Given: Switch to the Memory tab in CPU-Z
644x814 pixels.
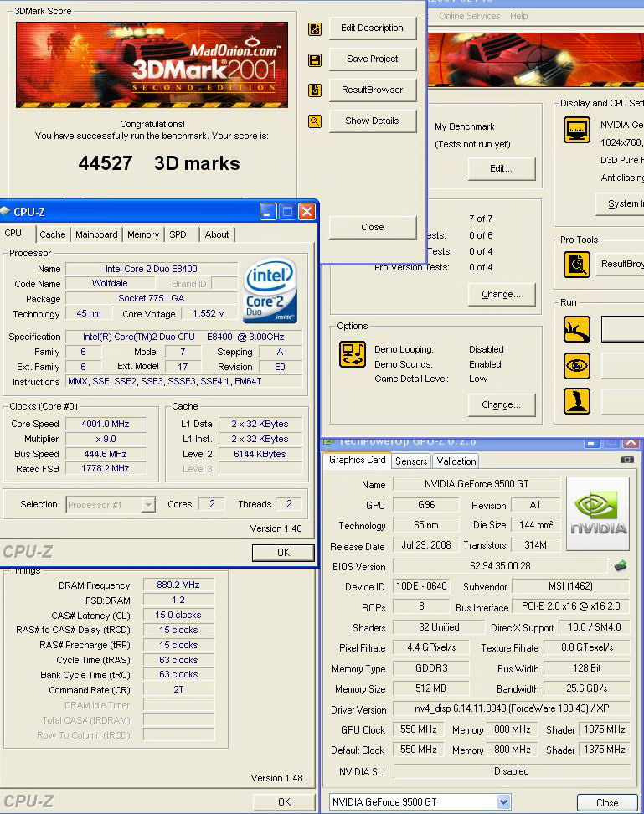Looking at the screenshot, I should coord(143,234).
